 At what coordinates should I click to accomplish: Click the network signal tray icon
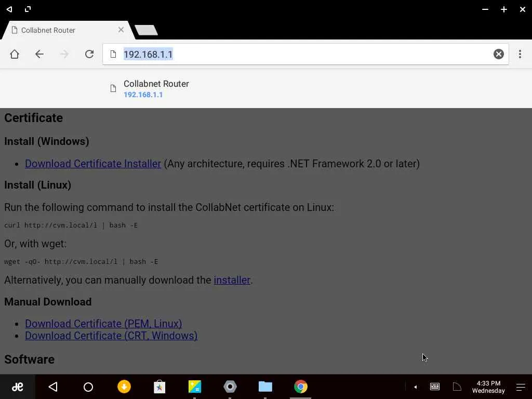coord(457,387)
